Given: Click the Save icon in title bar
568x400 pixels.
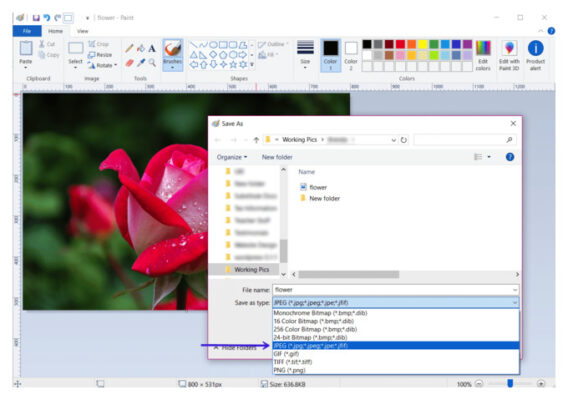Looking at the screenshot, I should tap(36, 18).
